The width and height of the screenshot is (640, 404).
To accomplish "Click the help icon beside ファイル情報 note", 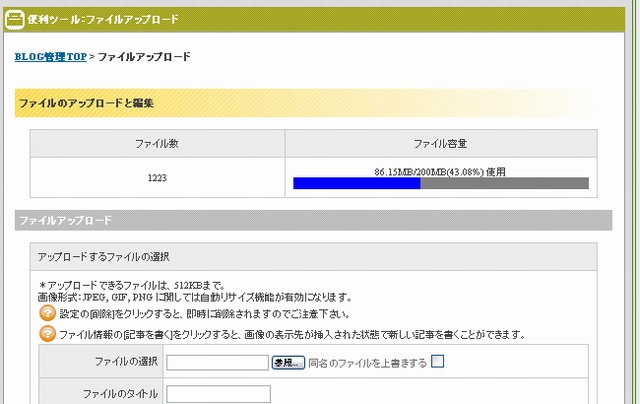I will [x=46, y=334].
